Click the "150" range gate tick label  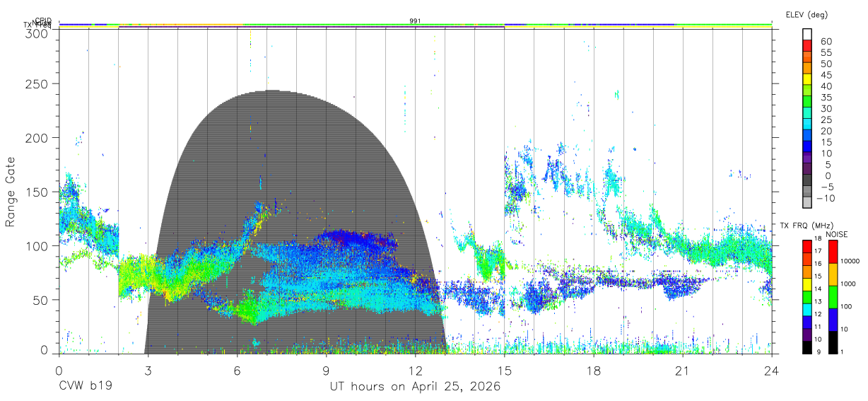click(36, 192)
